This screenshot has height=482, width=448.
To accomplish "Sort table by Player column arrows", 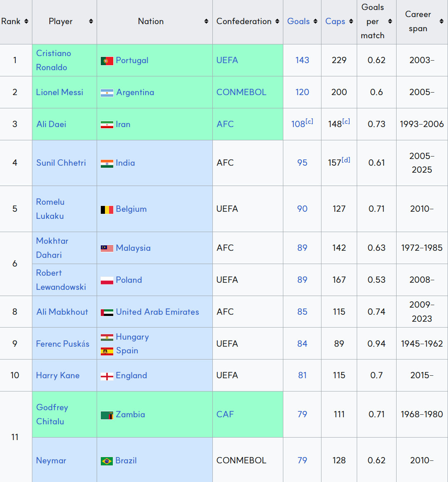I will (x=91, y=21).
